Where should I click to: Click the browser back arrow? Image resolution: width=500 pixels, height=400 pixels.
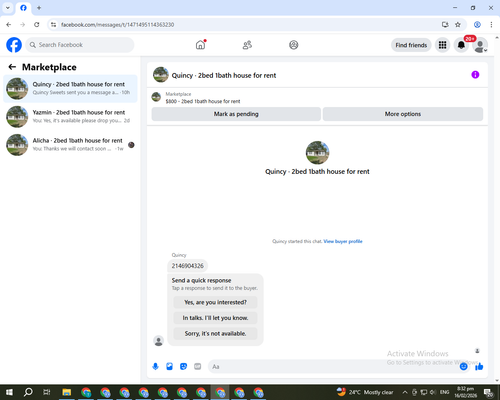click(x=9, y=25)
